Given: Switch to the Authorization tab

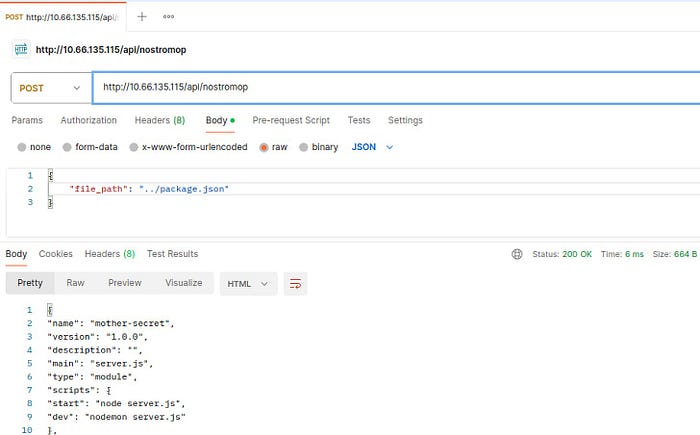Looking at the screenshot, I should pos(88,120).
